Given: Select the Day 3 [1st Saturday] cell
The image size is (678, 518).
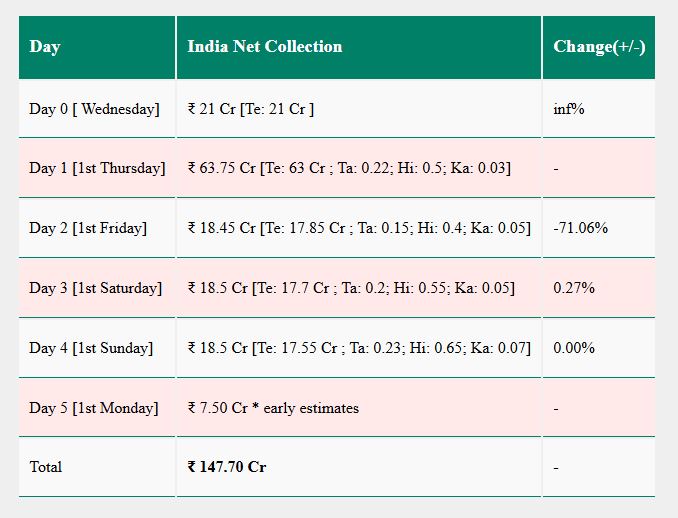Looking at the screenshot, I should click(x=97, y=288).
